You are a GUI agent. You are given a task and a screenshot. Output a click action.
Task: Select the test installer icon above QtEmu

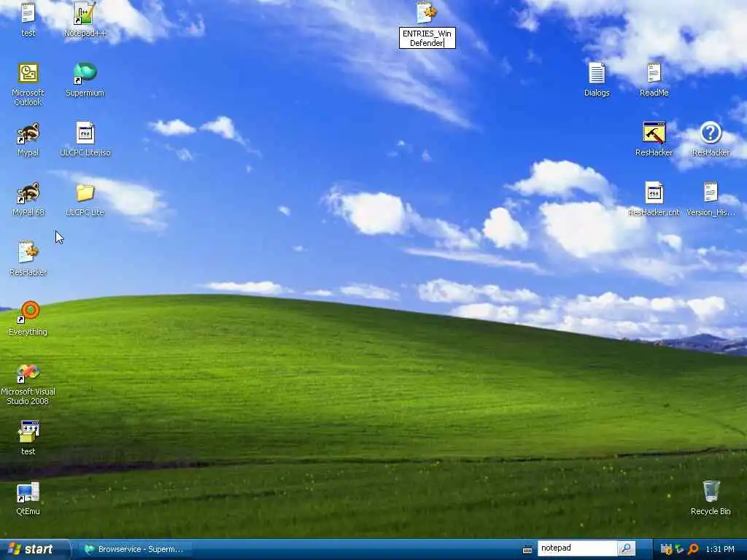pos(28,432)
